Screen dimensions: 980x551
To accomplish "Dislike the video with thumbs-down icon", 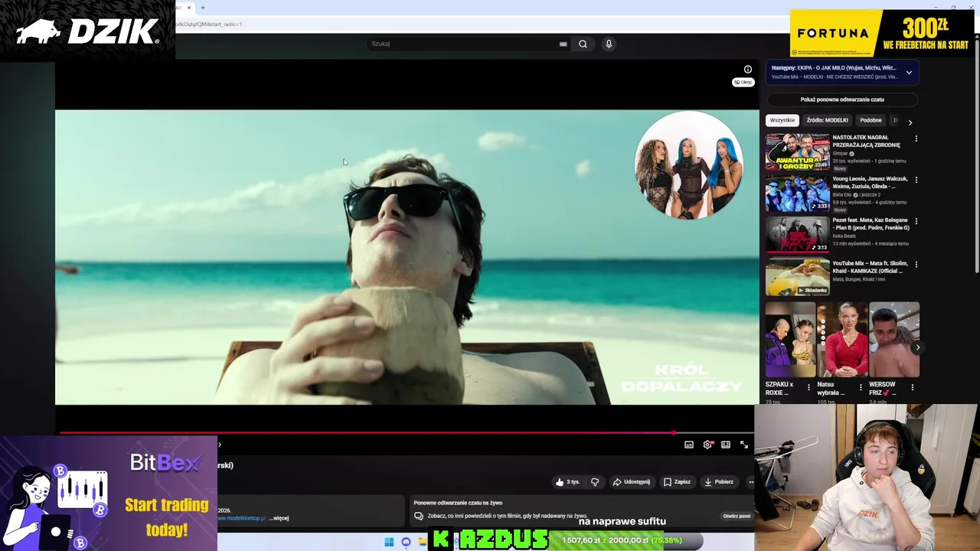I will [595, 482].
